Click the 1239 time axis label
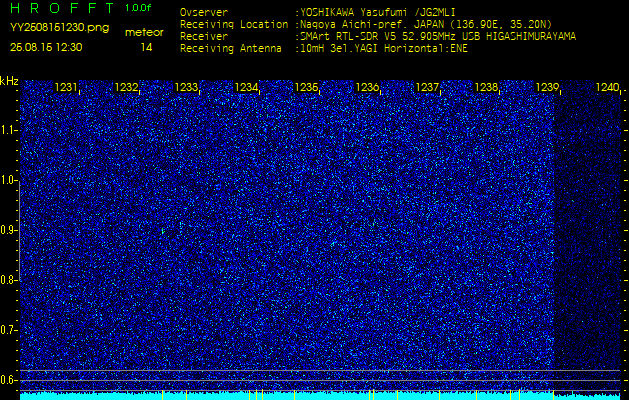Image resolution: width=629 pixels, height=400 pixels. (x=547, y=87)
